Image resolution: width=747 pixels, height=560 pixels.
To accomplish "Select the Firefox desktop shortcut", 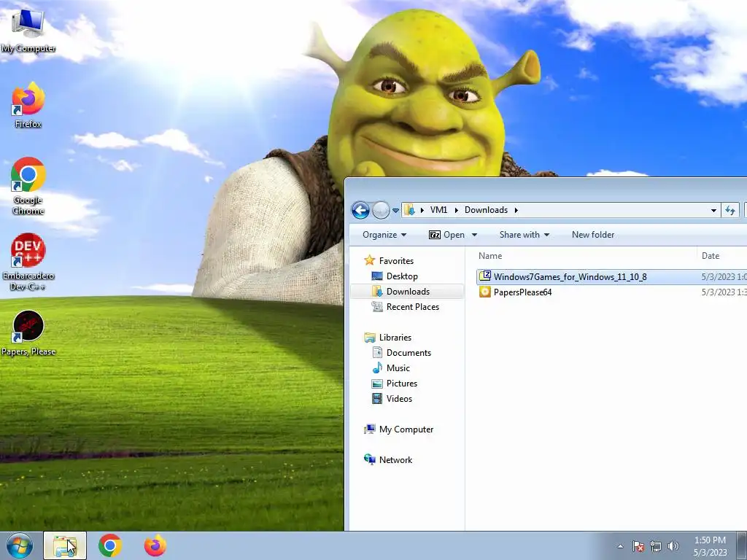I will 28,105.
